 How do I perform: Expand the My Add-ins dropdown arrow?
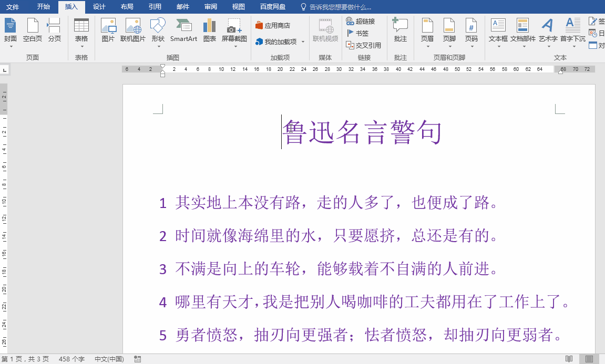[303, 41]
